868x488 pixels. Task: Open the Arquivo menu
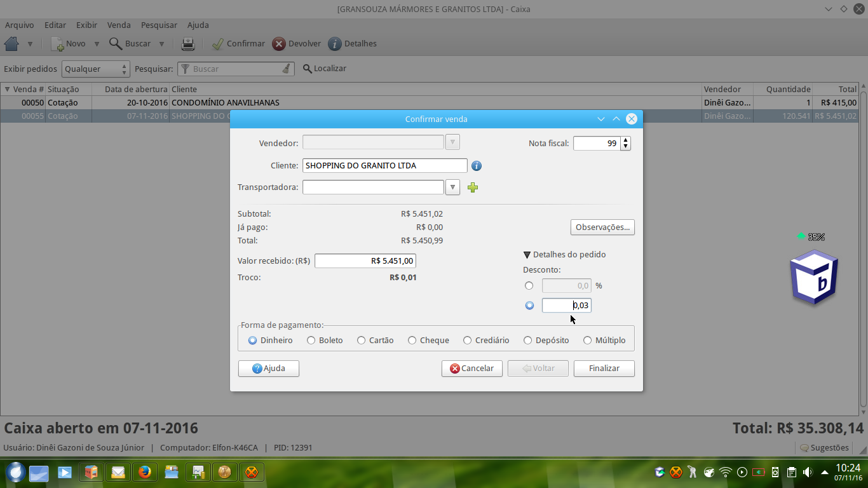point(20,25)
